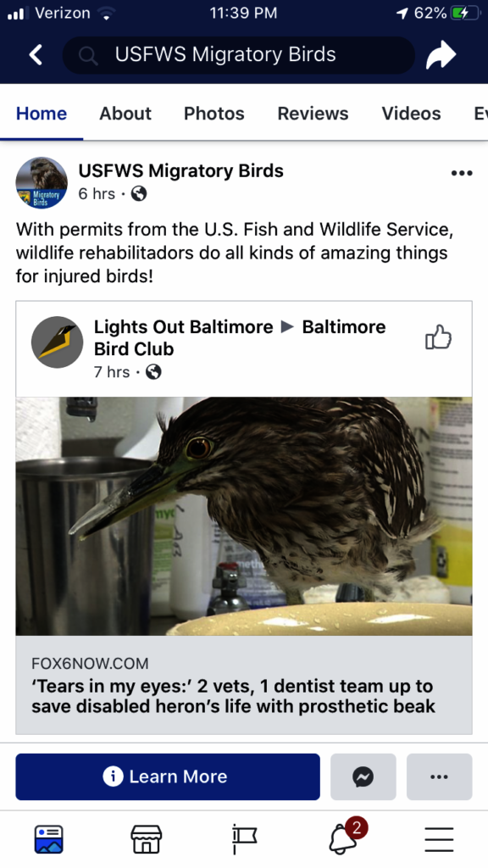The width and height of the screenshot is (488, 868).
Task: Open notifications with the bell icon
Action: click(x=344, y=838)
